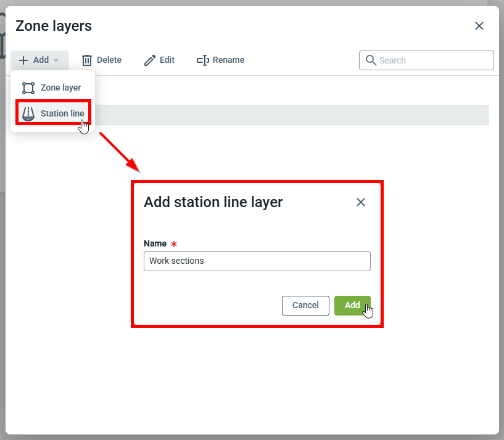Click the Station line road icon
The height and width of the screenshot is (440, 504).
click(x=28, y=113)
